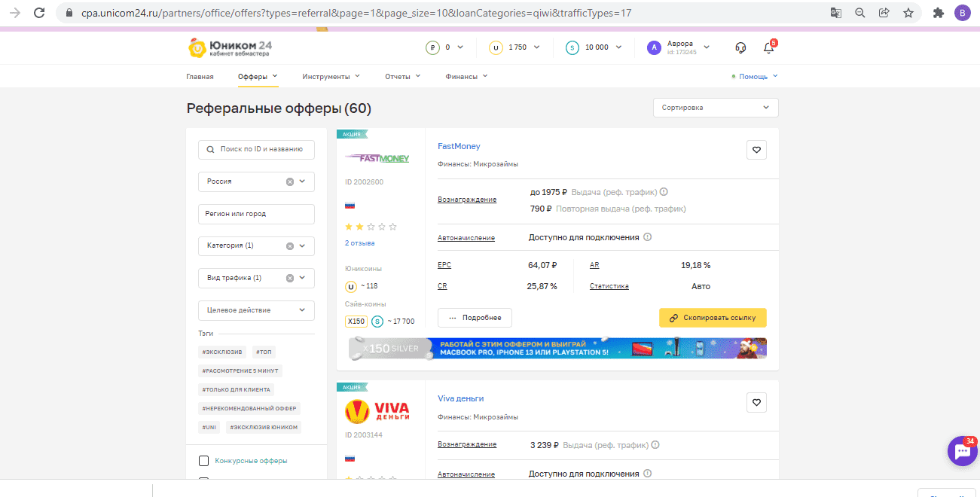Expand the 10 000 S-coin dropdown

pyautogui.click(x=619, y=47)
